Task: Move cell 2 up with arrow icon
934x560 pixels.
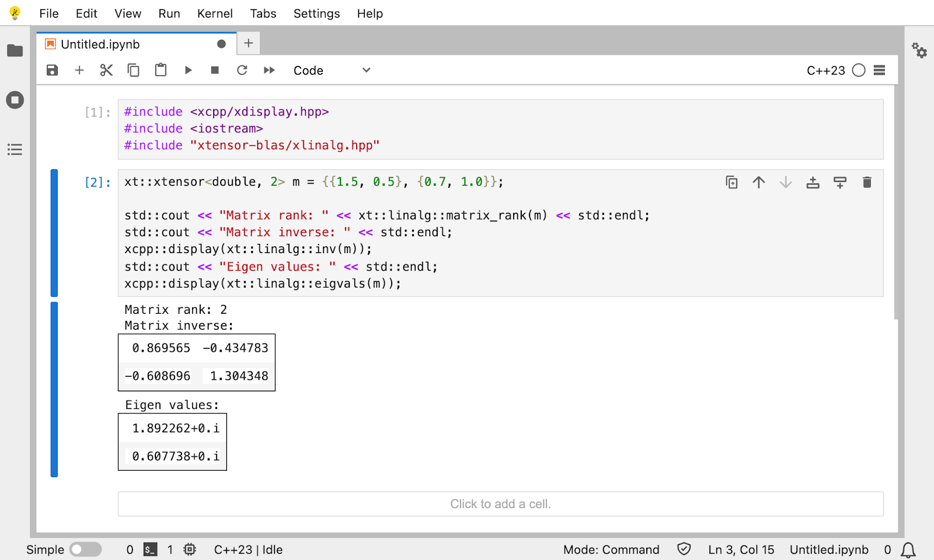Action: pyautogui.click(x=759, y=183)
